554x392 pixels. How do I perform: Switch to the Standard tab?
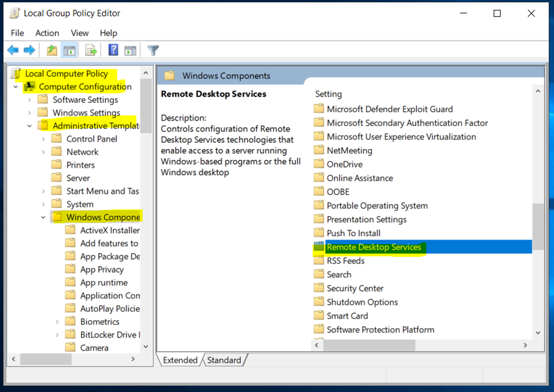pyautogui.click(x=224, y=360)
